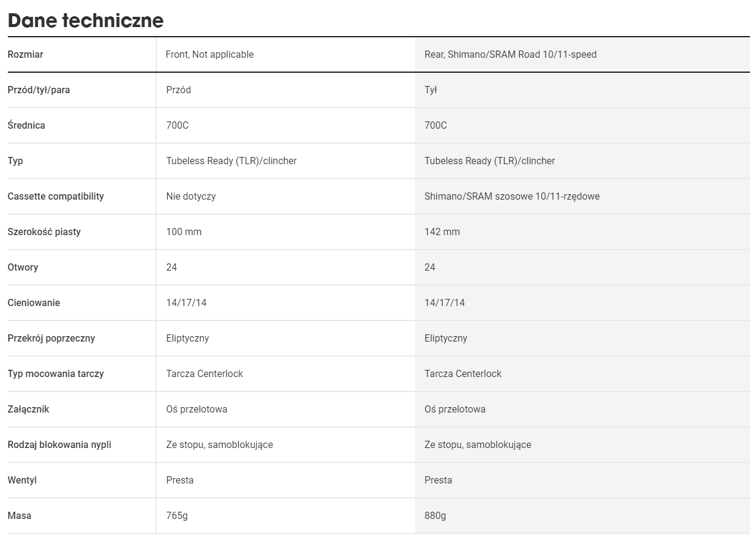
Task: Click the "Wentyl" row label
Action: coord(22,480)
